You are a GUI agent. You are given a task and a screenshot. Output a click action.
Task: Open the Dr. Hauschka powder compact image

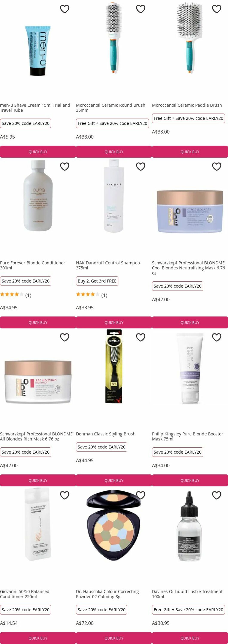[114, 526]
